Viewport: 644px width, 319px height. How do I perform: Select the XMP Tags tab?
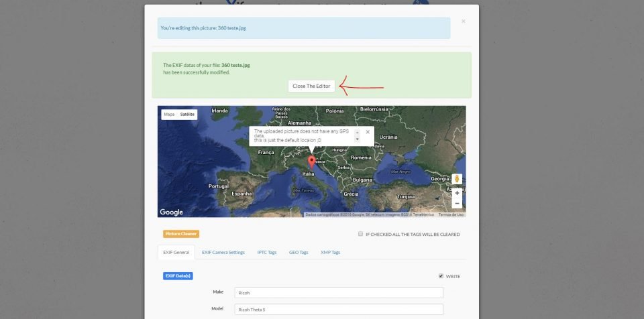(330, 253)
